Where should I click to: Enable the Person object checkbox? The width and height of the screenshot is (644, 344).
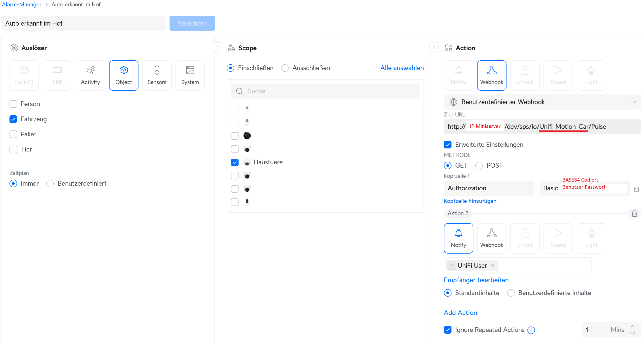coord(13,104)
